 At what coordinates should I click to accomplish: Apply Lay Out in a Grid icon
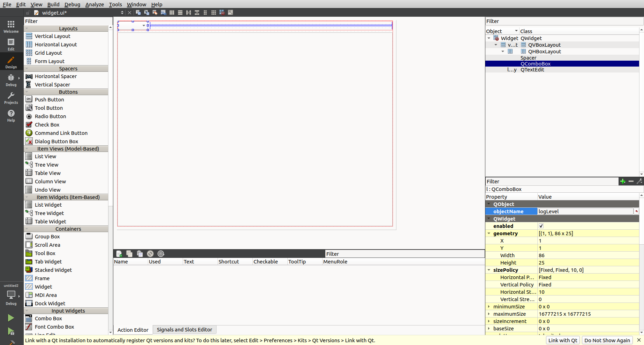coord(213,13)
